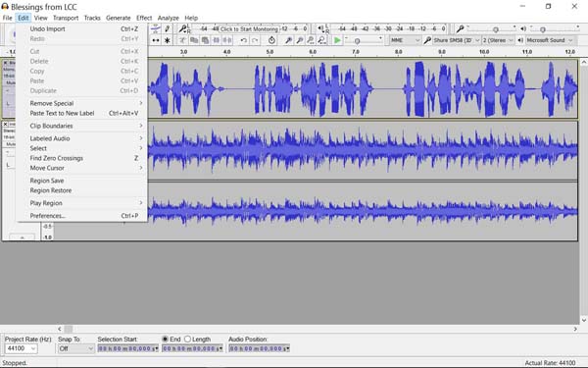Click the Redo arrow toolbar icon
Image resolution: width=588 pixels, height=368 pixels.
coord(255,40)
